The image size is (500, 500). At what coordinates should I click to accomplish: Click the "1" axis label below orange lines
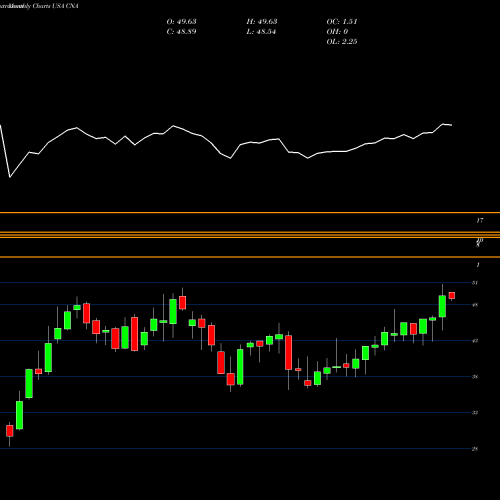tap(478, 265)
